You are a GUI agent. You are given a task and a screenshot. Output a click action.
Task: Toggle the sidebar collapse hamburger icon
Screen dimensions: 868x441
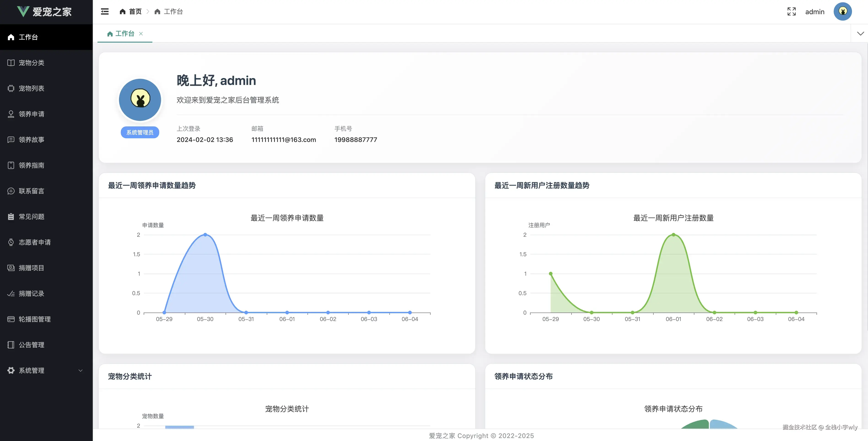pos(105,11)
